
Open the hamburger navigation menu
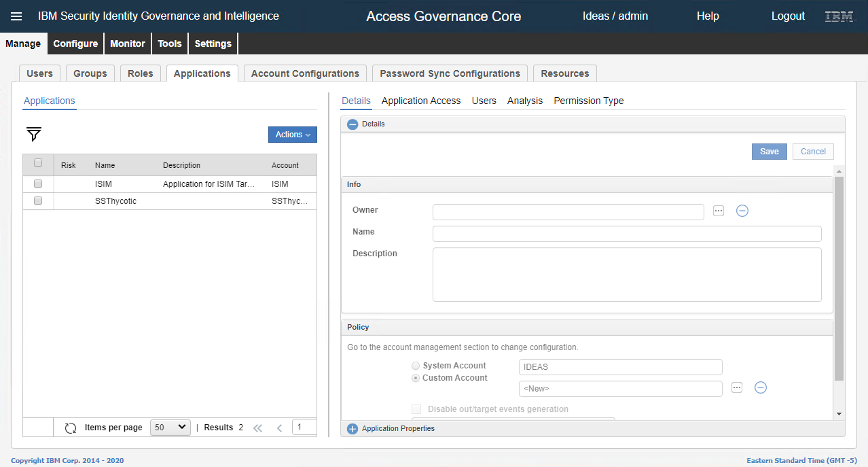(16, 16)
